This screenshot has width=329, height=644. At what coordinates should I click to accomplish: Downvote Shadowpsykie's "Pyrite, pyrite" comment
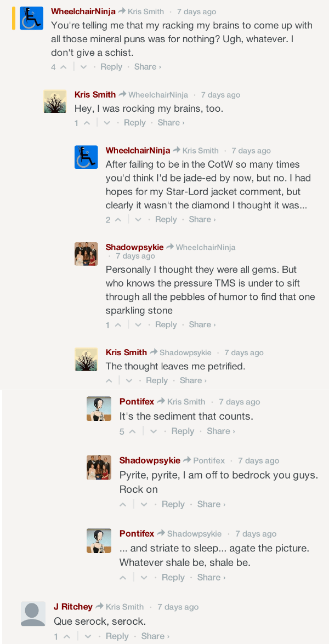[x=144, y=504]
